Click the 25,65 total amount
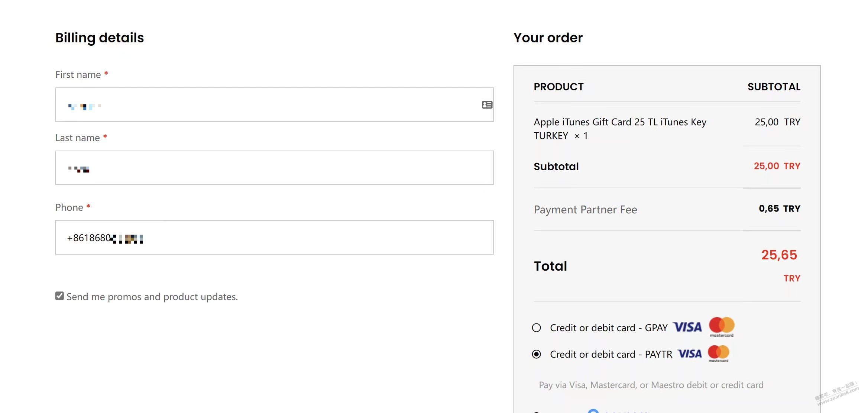This screenshot has width=868, height=413. 779,255
